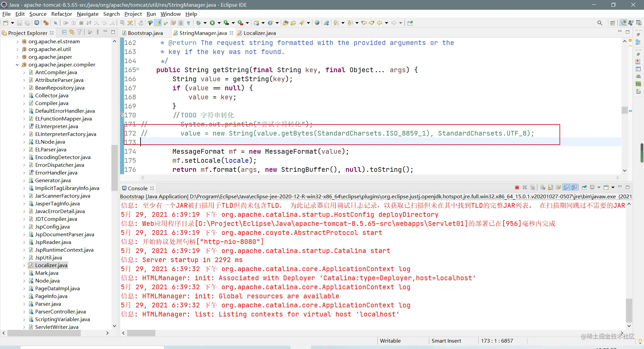The width and height of the screenshot is (644, 349).
Task: Collapse the getString method fold marker
Action: tap(138, 69)
